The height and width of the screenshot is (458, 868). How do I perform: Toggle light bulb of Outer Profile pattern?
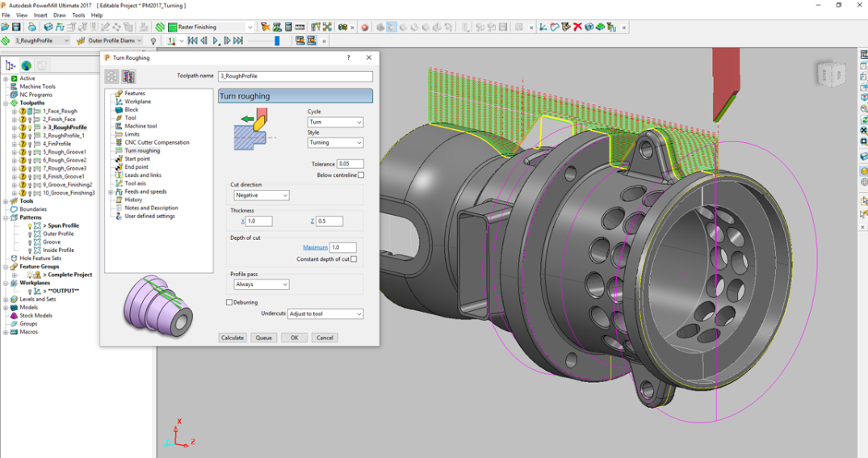coord(30,234)
